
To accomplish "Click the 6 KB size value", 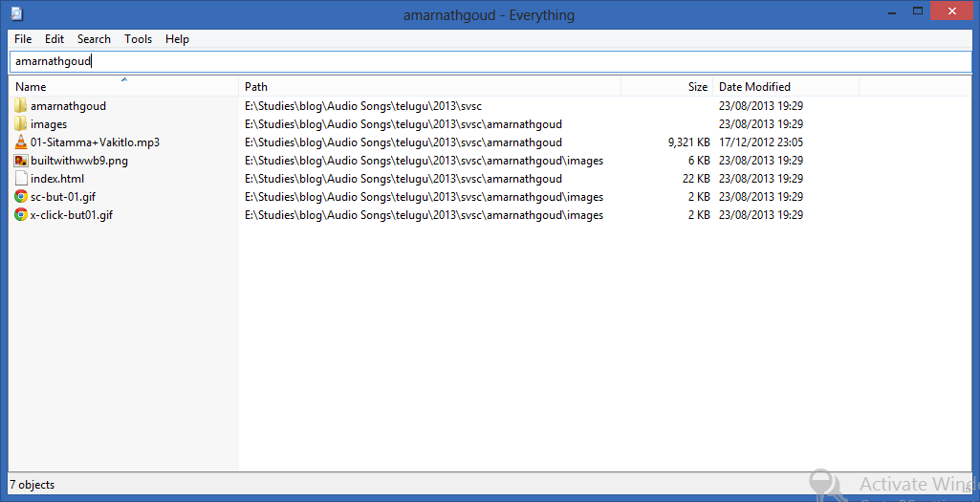I will click(x=699, y=160).
